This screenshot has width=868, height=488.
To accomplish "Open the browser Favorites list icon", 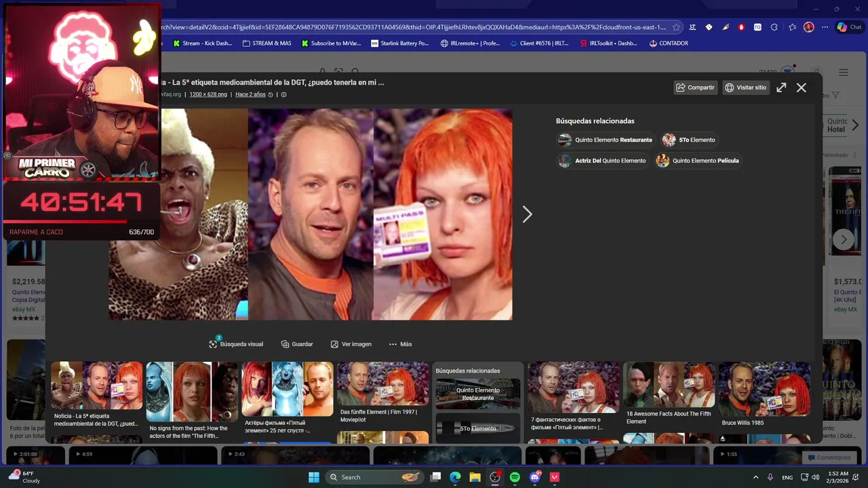I will click(x=792, y=27).
